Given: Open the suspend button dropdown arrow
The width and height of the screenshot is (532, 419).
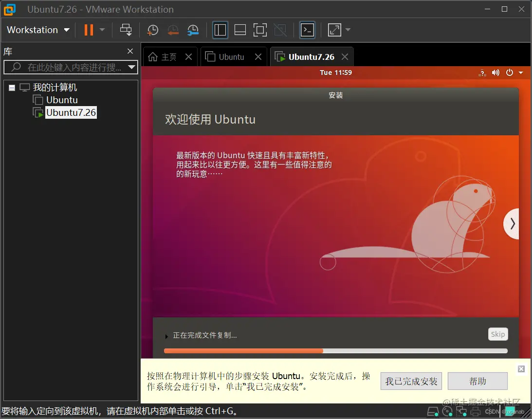Looking at the screenshot, I should (101, 30).
